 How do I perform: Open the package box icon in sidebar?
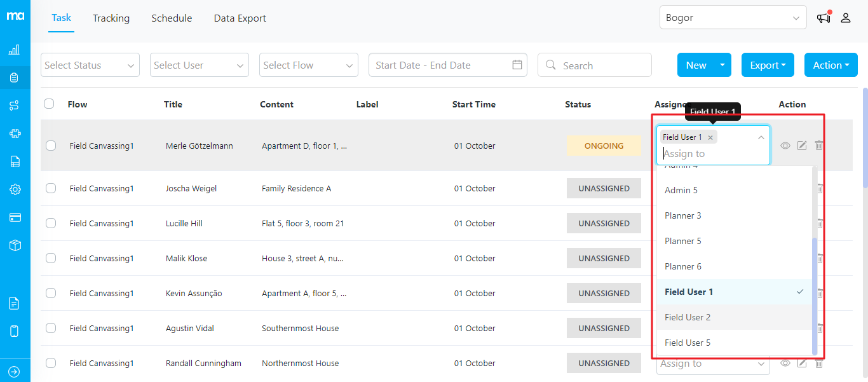pos(15,245)
